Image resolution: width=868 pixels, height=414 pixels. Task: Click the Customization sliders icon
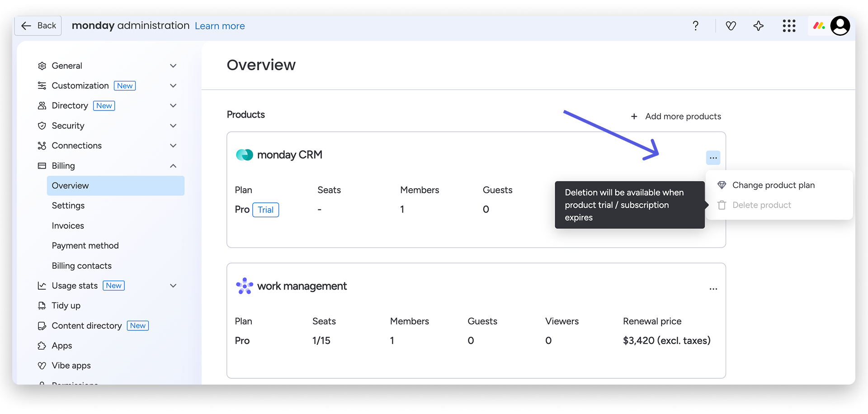[42, 86]
